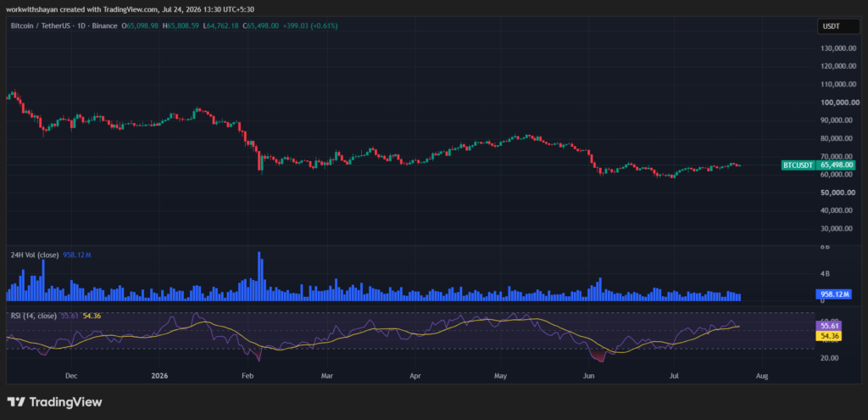Select the +399.03 (+0.61%) change value
868x420 pixels.
tap(310, 26)
